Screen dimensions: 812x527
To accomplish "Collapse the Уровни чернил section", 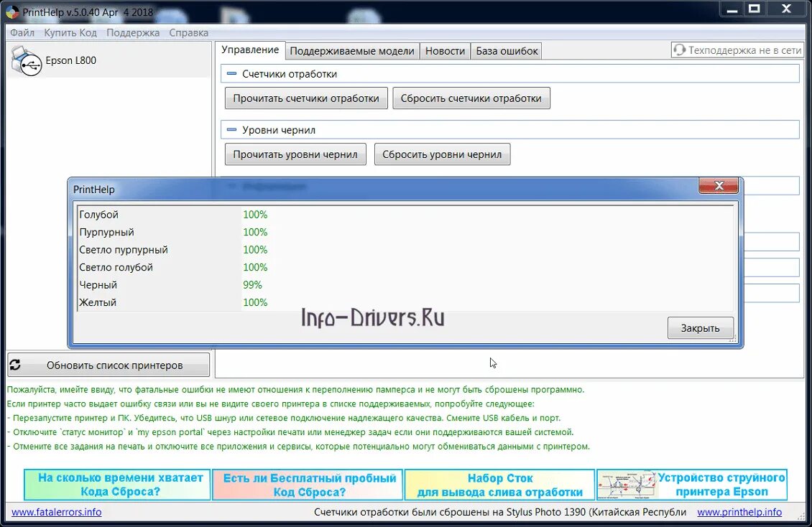I will coord(232,130).
